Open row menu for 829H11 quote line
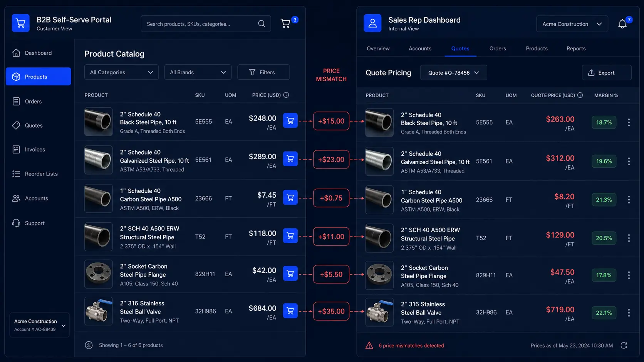The height and width of the screenshot is (362, 644). (629, 275)
